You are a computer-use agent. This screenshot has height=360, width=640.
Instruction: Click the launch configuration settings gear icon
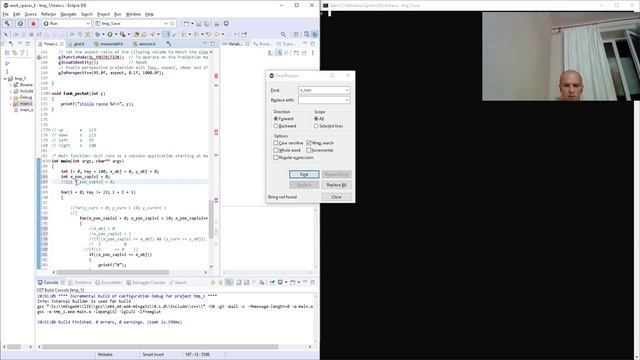(172, 24)
